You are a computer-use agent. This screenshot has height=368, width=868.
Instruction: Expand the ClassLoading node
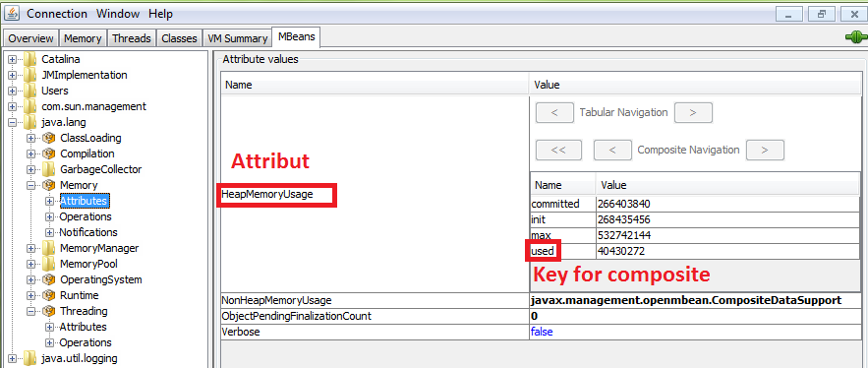(31, 138)
